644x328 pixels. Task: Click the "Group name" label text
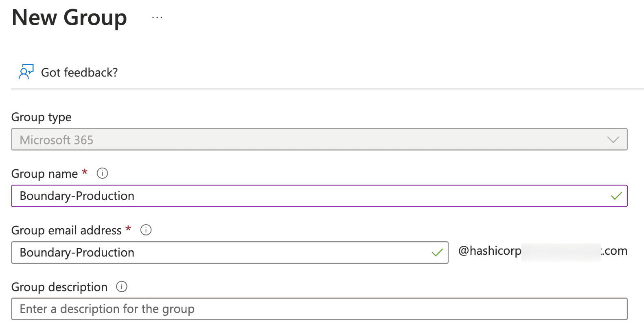click(x=44, y=174)
